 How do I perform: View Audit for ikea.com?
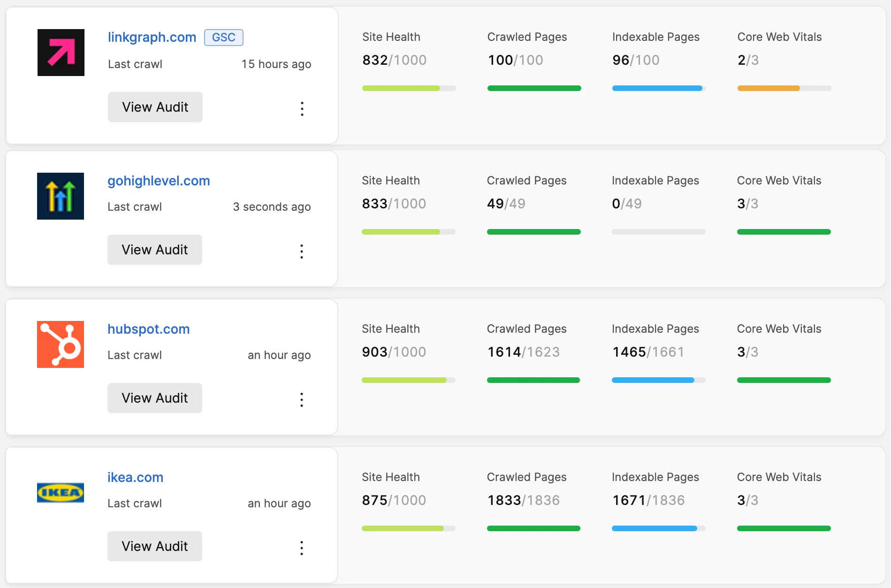[x=155, y=546]
